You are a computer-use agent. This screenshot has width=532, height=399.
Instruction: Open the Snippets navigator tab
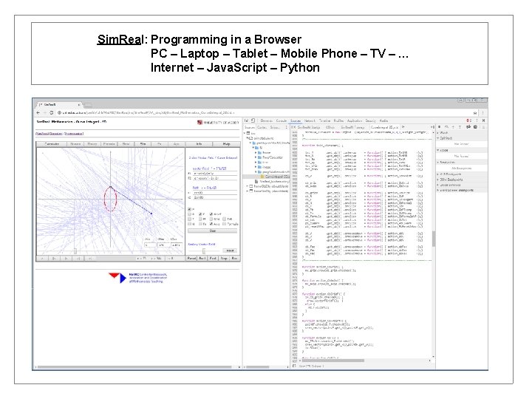pos(275,127)
